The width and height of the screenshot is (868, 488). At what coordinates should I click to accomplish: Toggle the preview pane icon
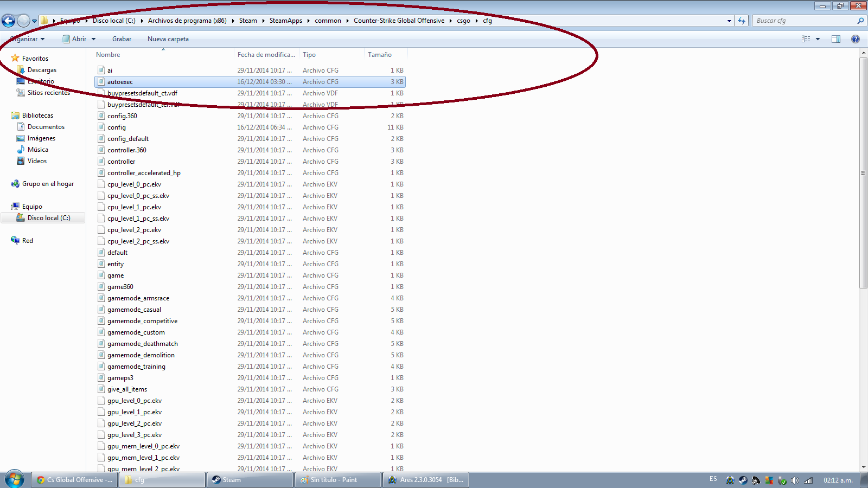pyautogui.click(x=836, y=39)
